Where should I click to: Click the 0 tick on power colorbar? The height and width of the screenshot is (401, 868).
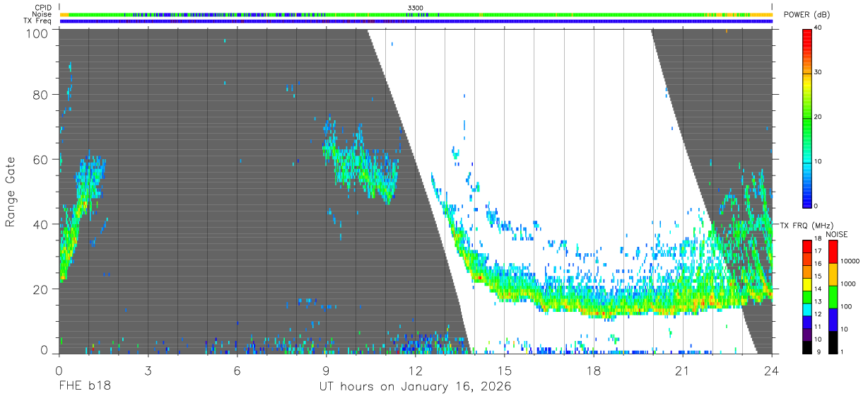pyautogui.click(x=816, y=206)
